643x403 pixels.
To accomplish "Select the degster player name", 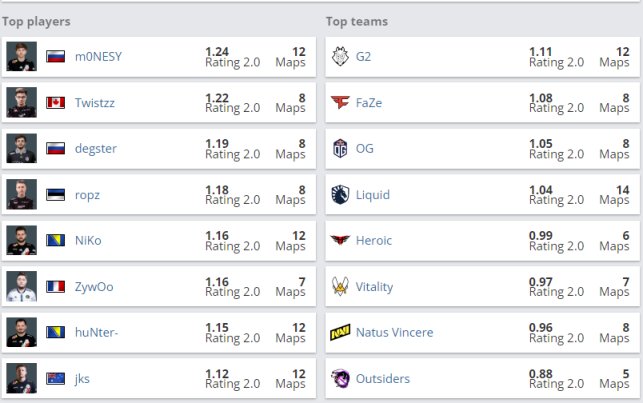I will [96, 149].
